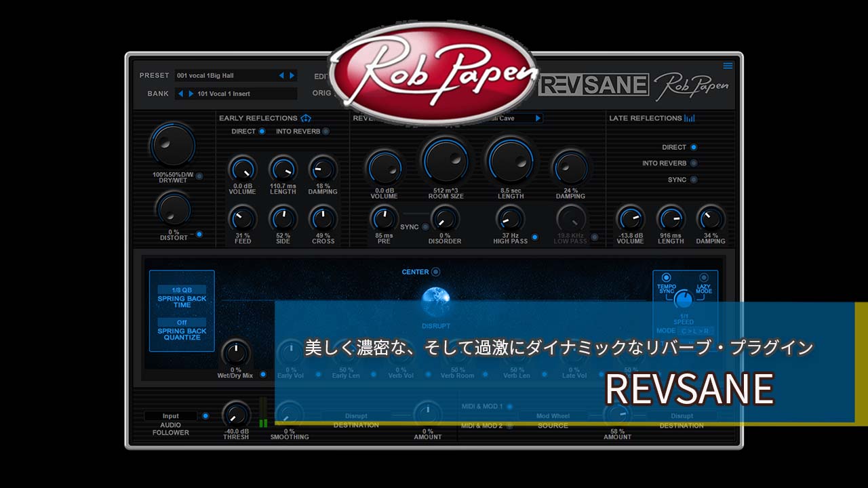Toggle the High Pass filter on or off
Image resolution: width=868 pixels, height=488 pixels.
(534, 237)
